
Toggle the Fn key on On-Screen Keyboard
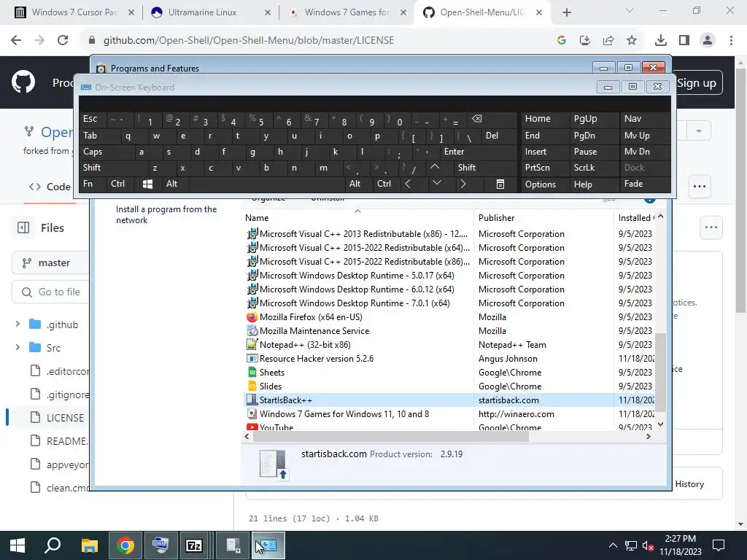[93, 184]
